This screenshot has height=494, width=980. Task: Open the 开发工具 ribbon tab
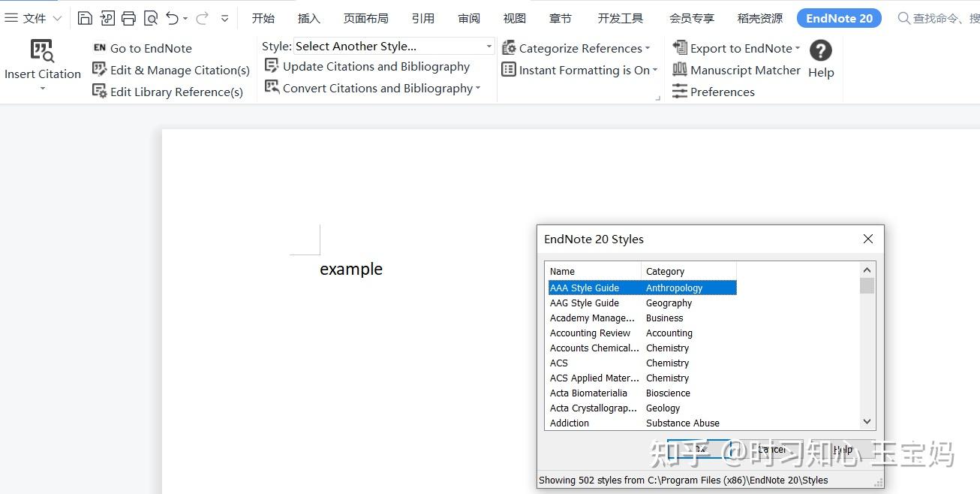[x=620, y=17]
